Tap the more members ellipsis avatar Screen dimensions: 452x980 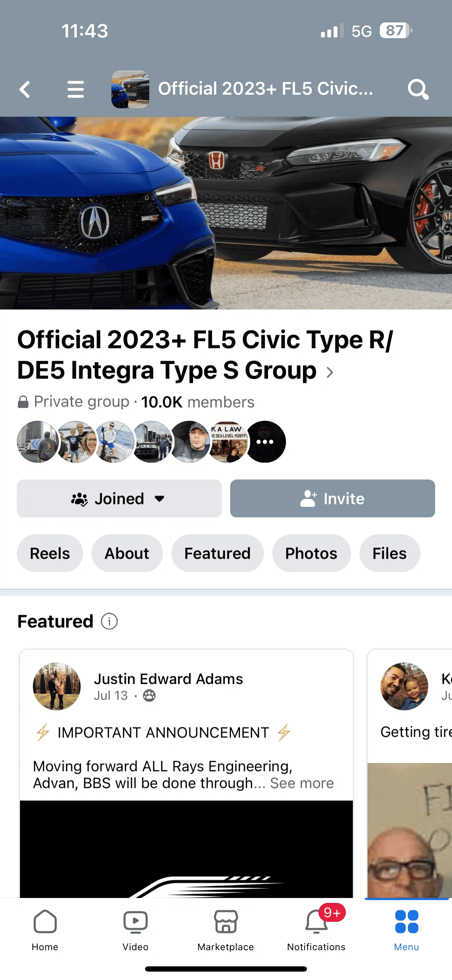[x=265, y=442]
